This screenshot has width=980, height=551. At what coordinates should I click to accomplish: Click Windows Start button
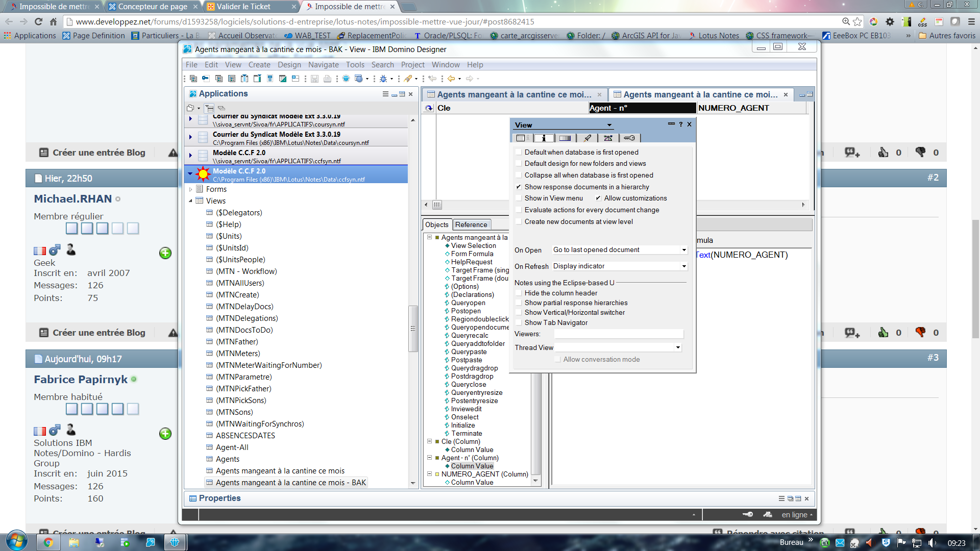click(x=16, y=541)
